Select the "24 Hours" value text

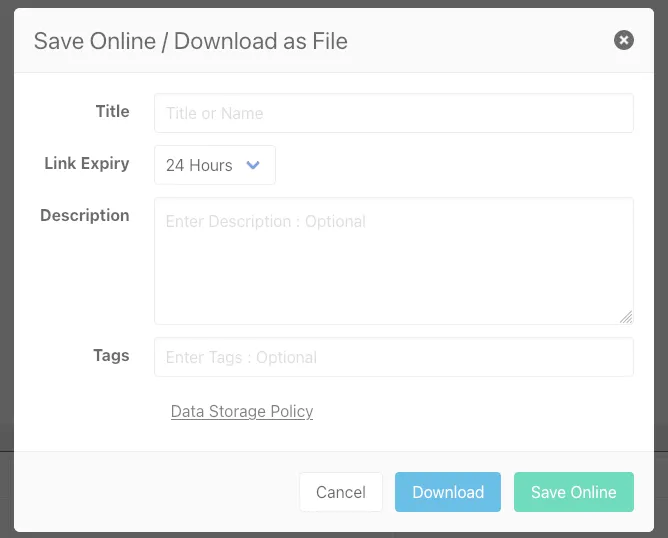point(199,165)
